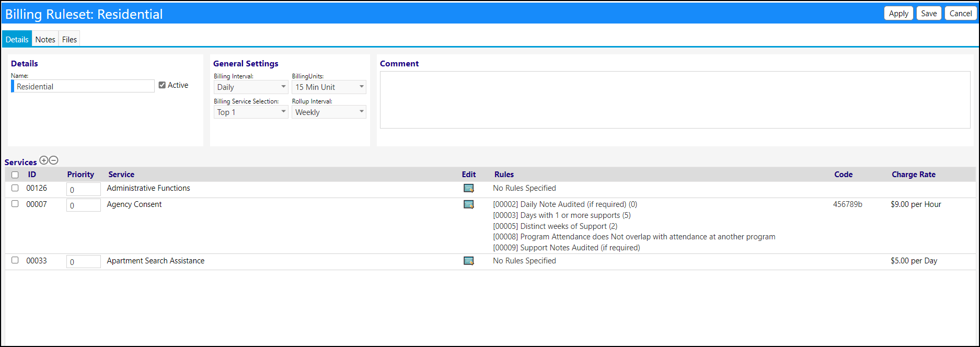The height and width of the screenshot is (347, 980).
Task: Sort by the ID column header
Action: [32, 175]
